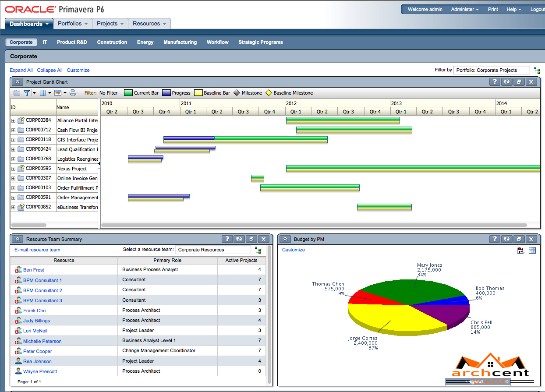Collapse the Resource Team Summary portlet

18,239
